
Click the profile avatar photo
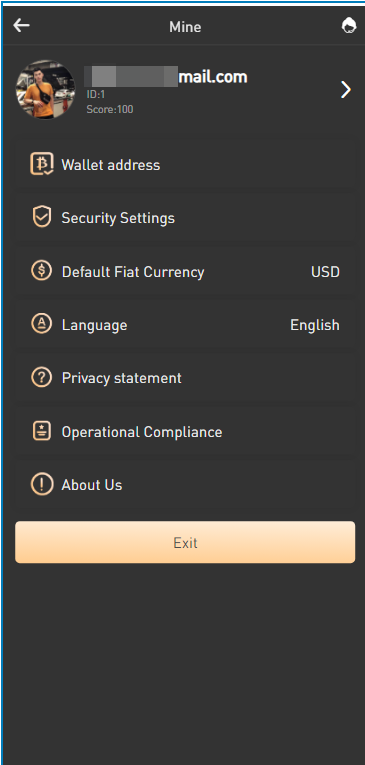coord(45,90)
